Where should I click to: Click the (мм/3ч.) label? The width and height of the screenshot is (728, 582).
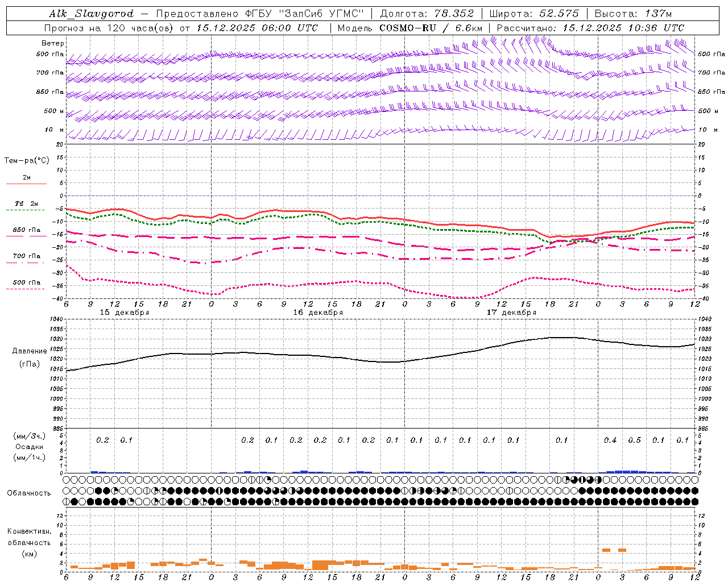(30, 436)
